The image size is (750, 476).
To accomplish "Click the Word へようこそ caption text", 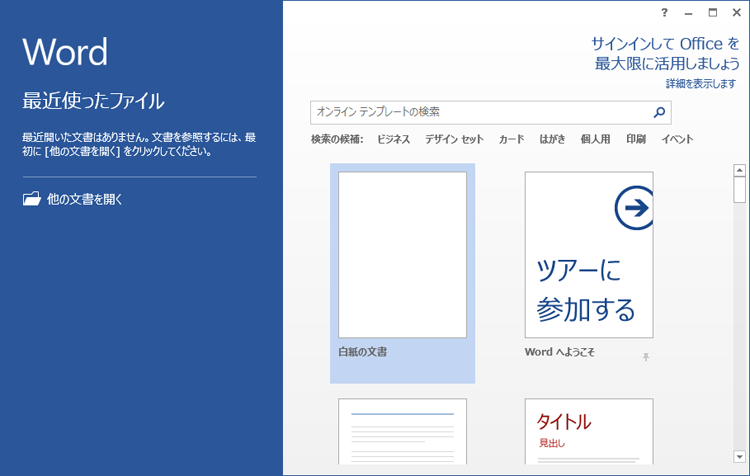I will pos(560,352).
